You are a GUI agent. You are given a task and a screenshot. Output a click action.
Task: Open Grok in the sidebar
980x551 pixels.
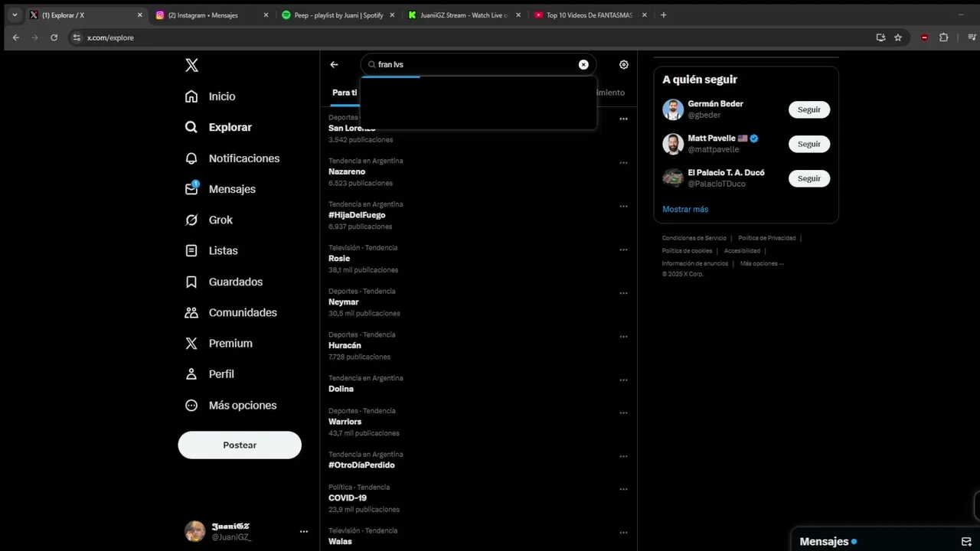point(209,220)
